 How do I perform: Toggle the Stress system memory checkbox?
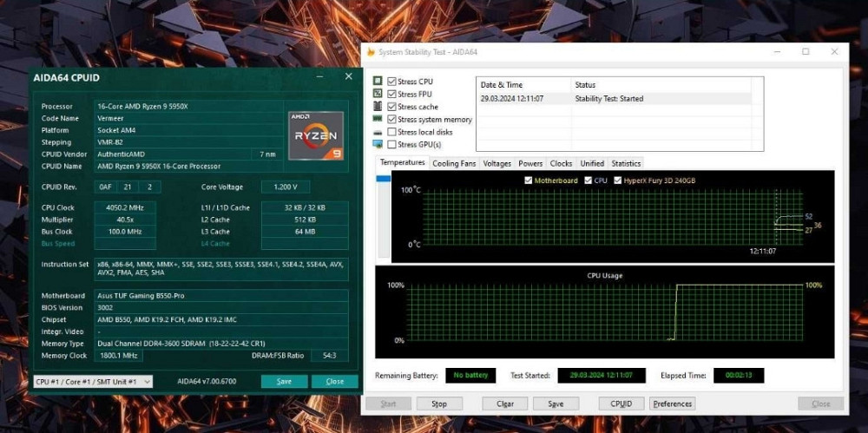point(392,120)
